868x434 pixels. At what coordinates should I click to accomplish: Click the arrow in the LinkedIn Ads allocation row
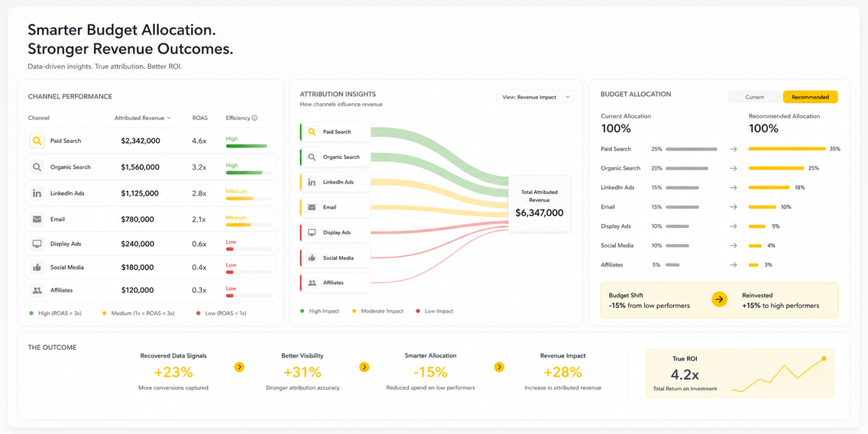click(x=734, y=188)
